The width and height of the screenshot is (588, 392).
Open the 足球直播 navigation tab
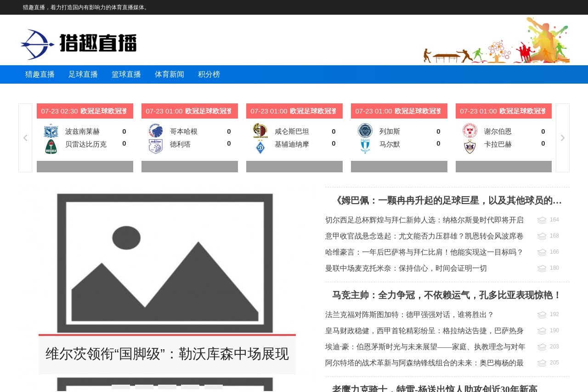(83, 74)
